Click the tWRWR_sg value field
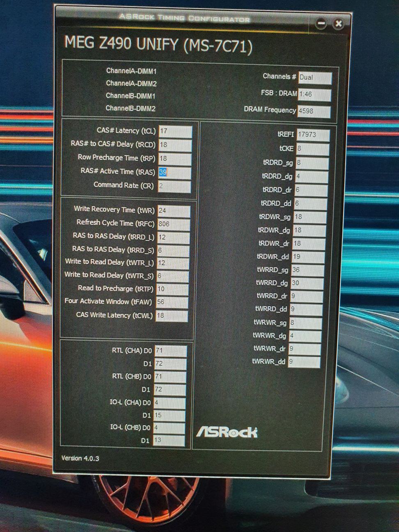 (x=306, y=323)
